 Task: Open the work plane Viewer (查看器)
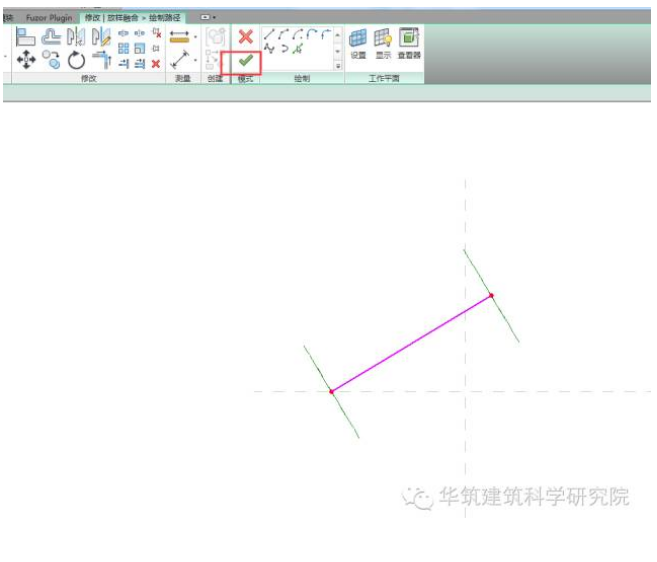click(x=409, y=44)
